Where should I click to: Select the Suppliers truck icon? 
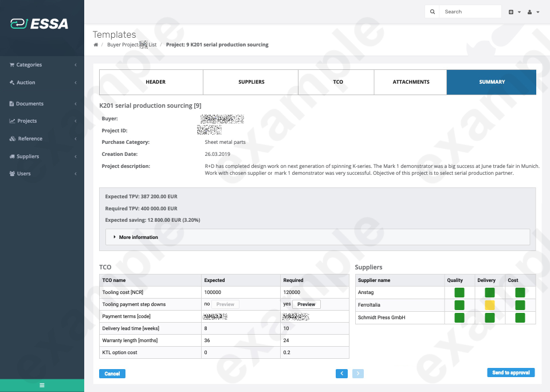tap(13, 156)
